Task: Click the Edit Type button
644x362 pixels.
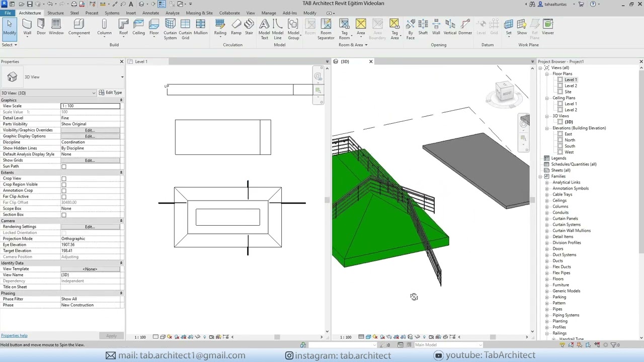Action: tap(111, 93)
